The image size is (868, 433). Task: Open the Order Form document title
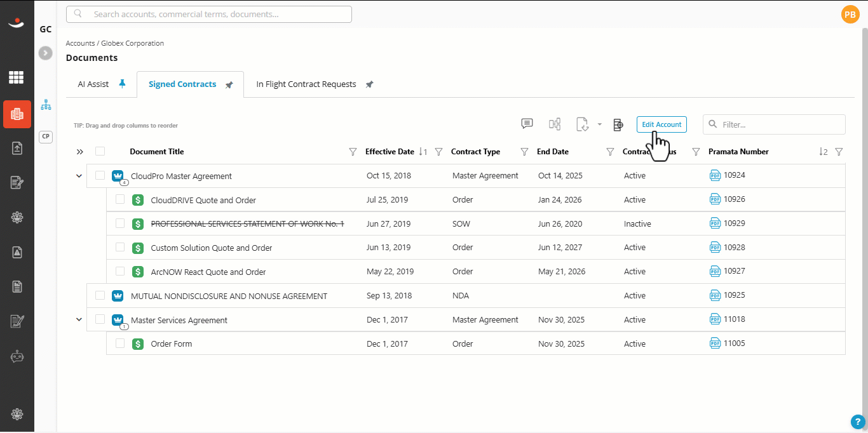[172, 343]
